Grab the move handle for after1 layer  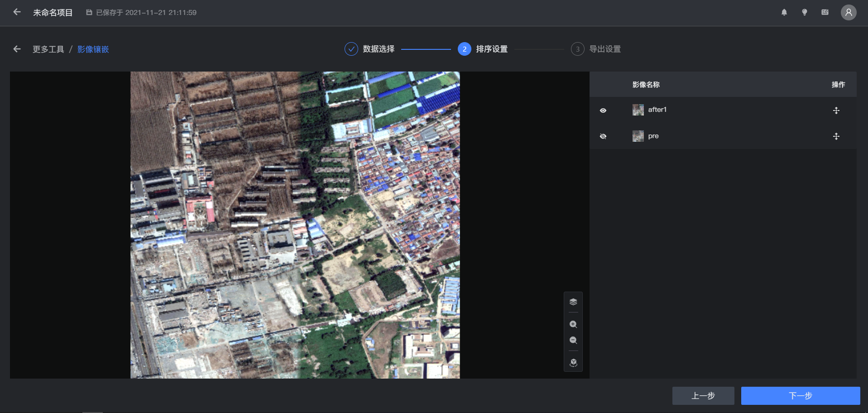(x=836, y=110)
